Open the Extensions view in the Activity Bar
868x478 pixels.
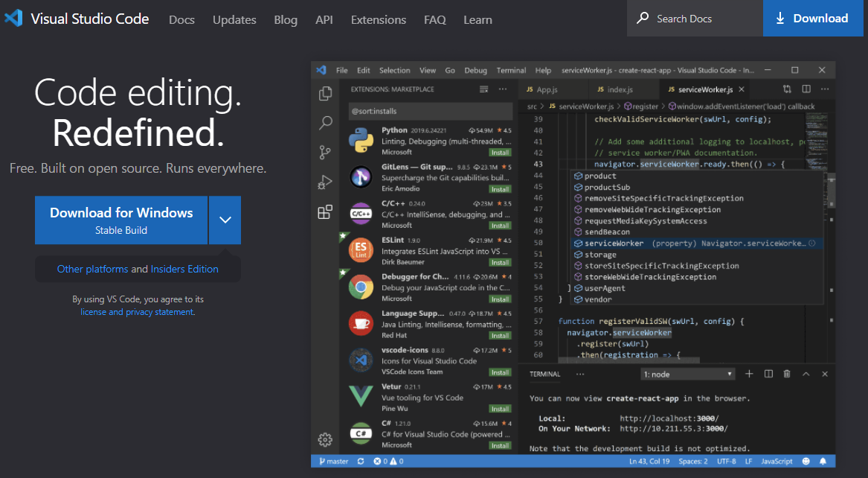pyautogui.click(x=325, y=212)
